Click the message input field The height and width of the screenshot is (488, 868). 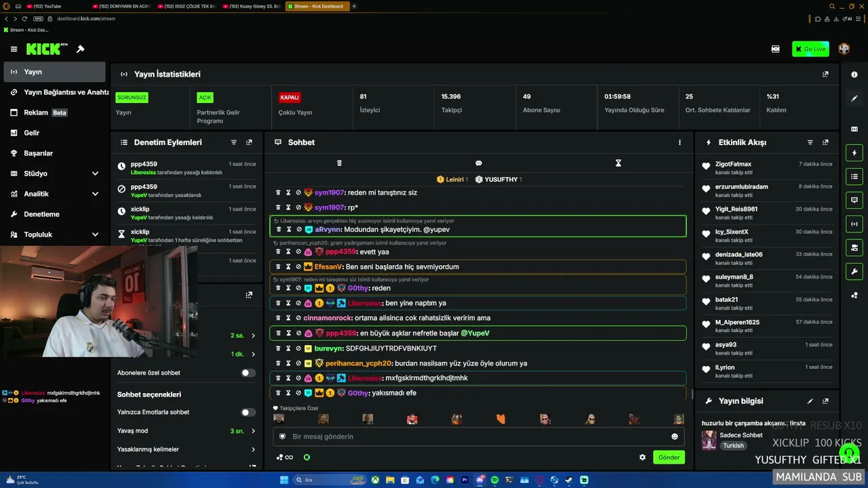[x=479, y=436]
